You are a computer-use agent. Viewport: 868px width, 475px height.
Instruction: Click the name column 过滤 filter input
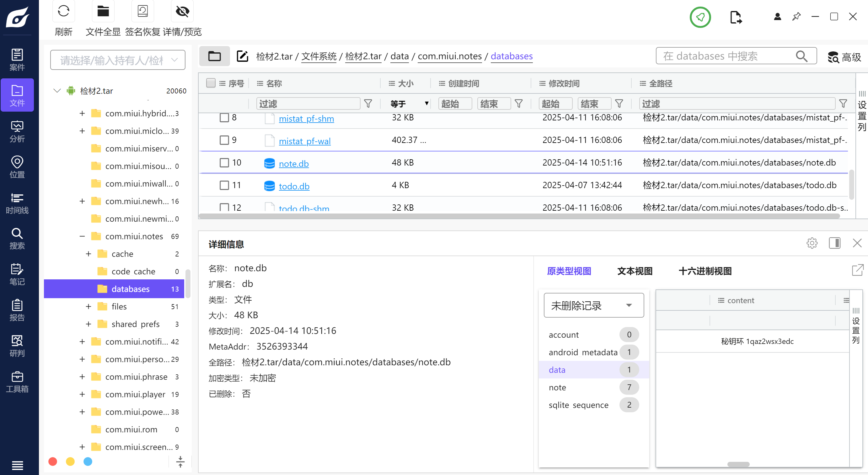tap(308, 104)
